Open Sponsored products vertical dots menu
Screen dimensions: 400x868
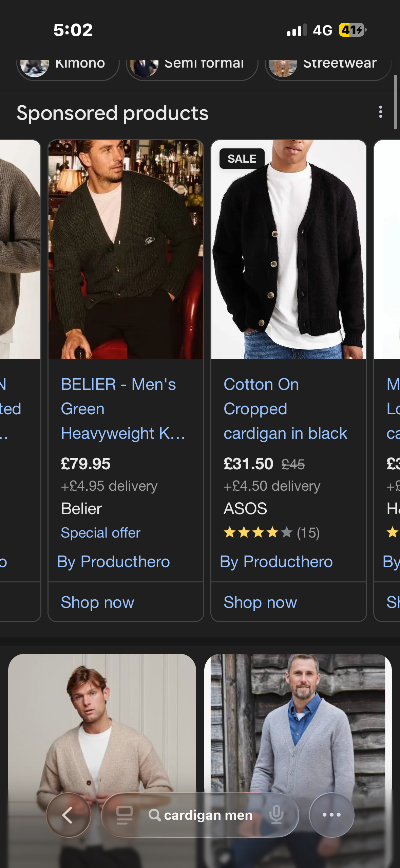point(381,112)
